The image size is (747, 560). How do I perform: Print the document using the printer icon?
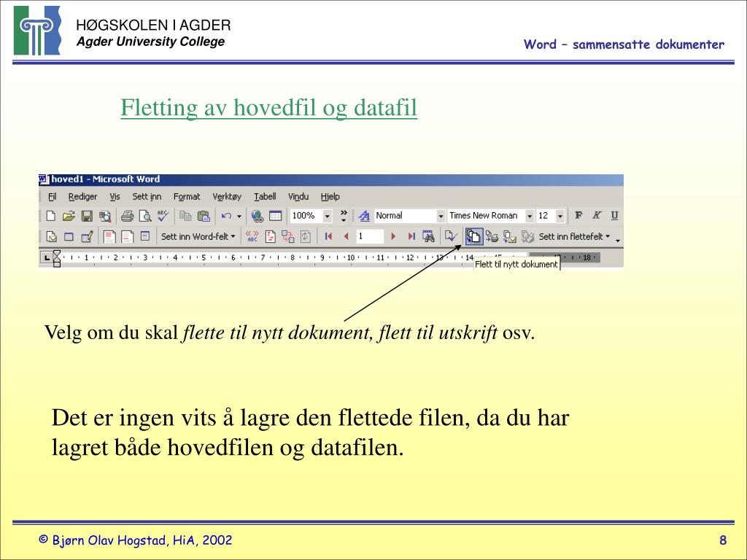point(127,216)
